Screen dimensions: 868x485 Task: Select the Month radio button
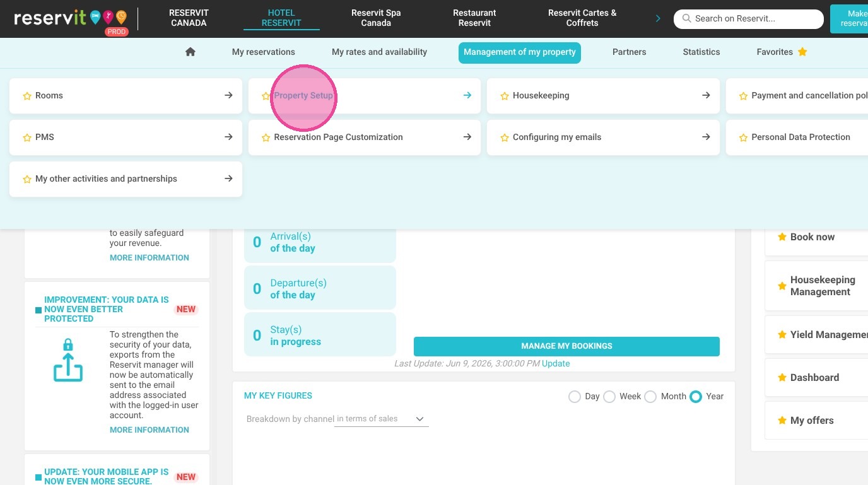pyautogui.click(x=650, y=397)
